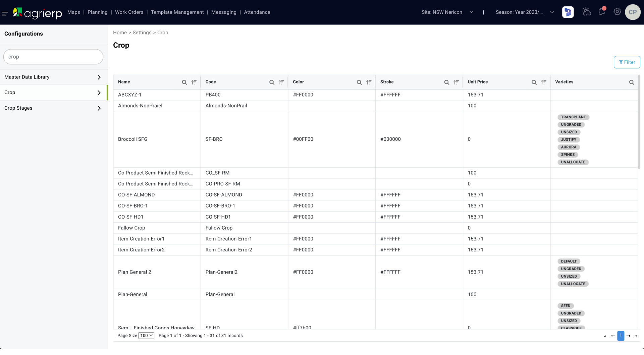
Task: Click the blue app launcher icon
Action: click(568, 12)
